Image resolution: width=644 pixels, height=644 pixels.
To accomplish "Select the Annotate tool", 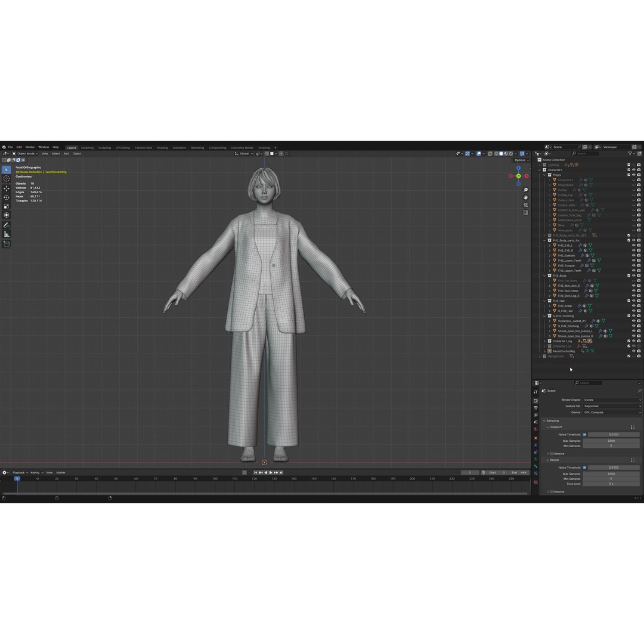I will [6, 225].
